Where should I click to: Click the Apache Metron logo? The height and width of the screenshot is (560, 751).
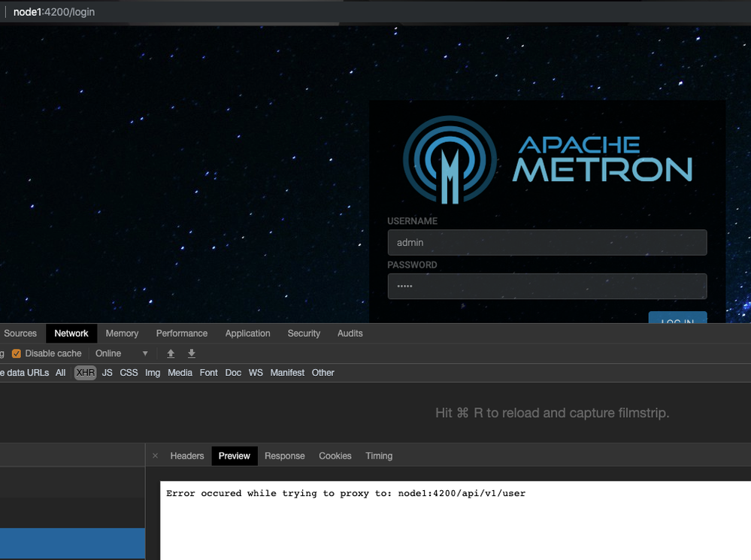point(547,160)
